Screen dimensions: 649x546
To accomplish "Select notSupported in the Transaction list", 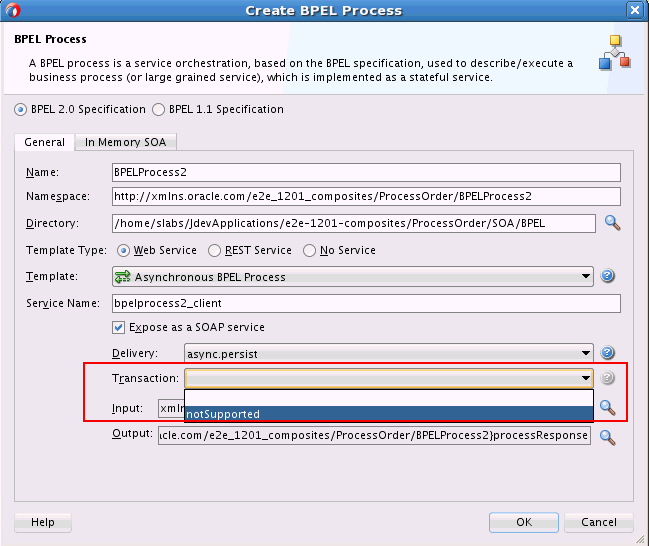I will point(389,414).
